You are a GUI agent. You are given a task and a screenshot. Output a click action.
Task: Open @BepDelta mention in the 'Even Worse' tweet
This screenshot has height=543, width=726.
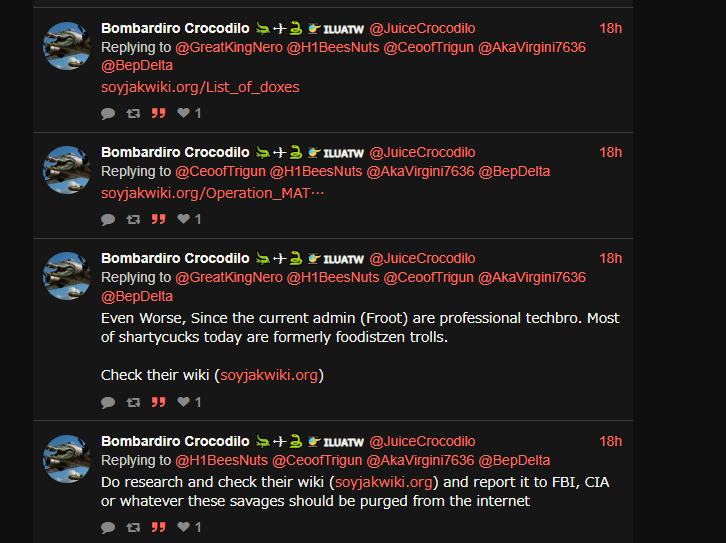pos(137,296)
